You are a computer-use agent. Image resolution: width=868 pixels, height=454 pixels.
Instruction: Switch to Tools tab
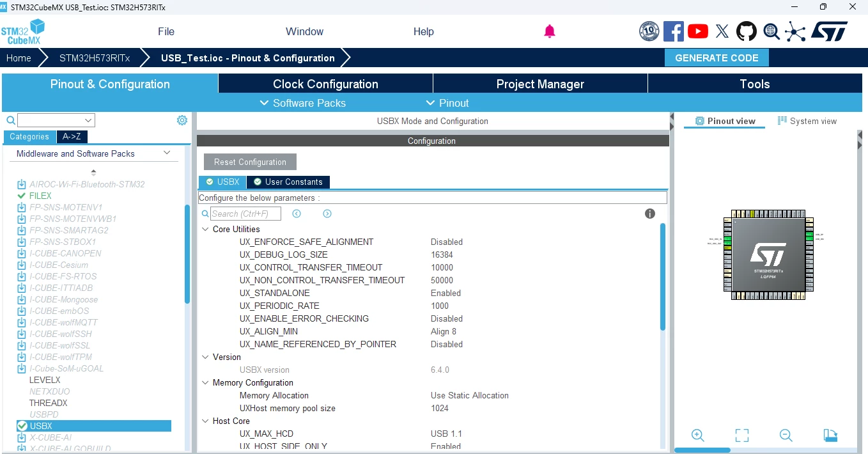pos(755,84)
